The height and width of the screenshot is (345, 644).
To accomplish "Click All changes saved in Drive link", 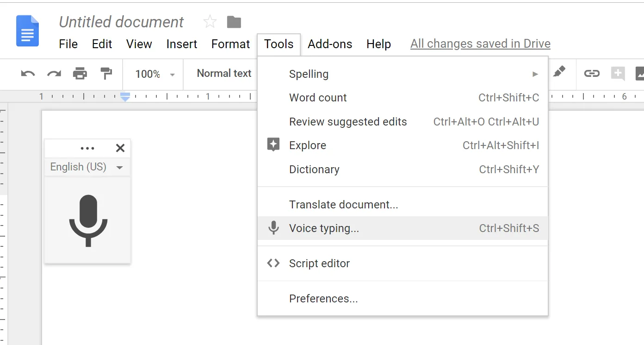I will click(x=480, y=44).
